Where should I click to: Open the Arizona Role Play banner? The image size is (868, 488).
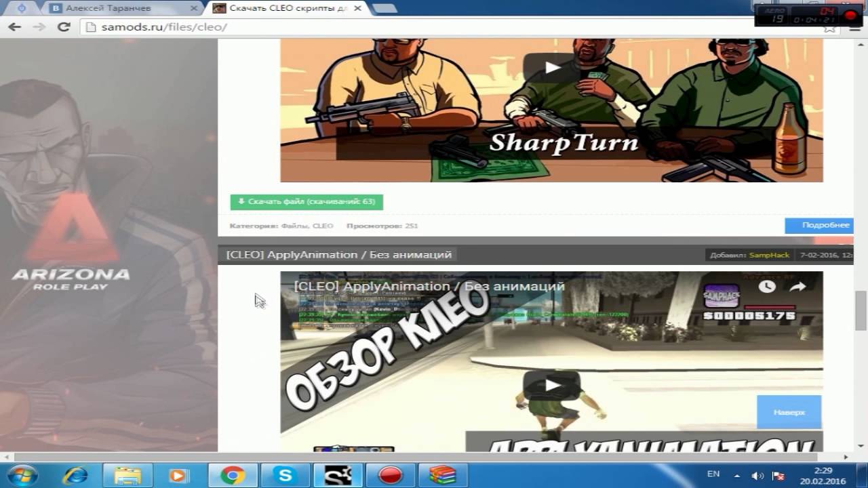click(108, 245)
